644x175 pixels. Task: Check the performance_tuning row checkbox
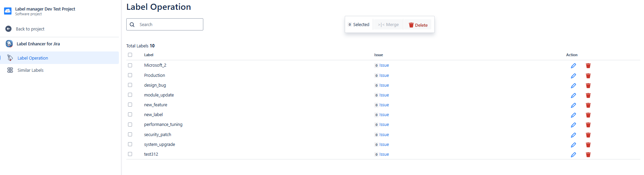pos(130,125)
